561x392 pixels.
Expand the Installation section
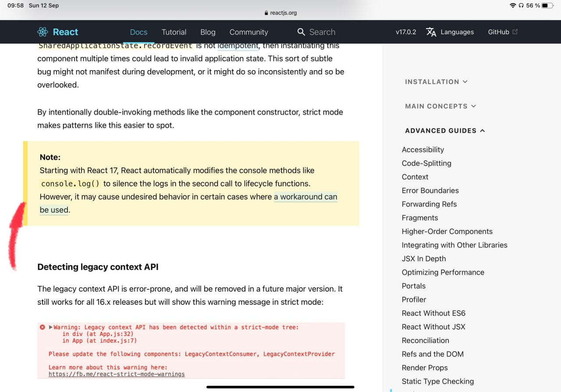(436, 82)
